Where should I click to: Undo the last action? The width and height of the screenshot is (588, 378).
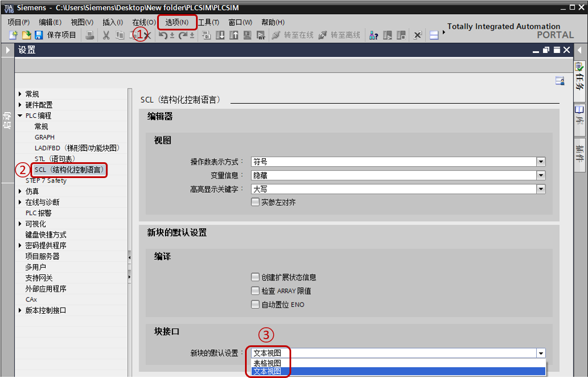click(163, 35)
